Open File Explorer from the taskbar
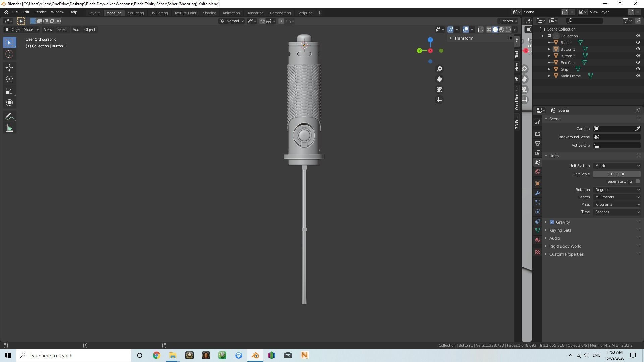Image resolution: width=644 pixels, height=362 pixels. pyautogui.click(x=173, y=355)
